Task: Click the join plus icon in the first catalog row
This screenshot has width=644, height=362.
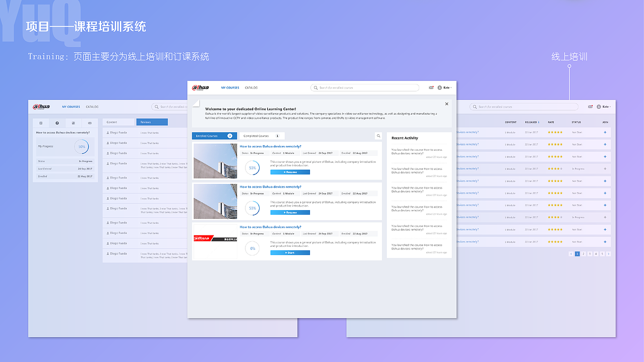Action: tap(605, 132)
